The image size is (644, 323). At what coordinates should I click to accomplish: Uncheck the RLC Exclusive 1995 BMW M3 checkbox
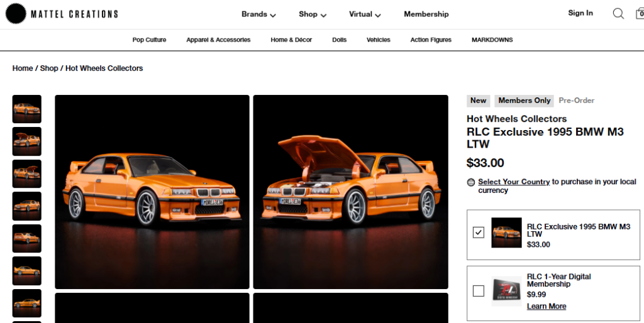point(479,233)
